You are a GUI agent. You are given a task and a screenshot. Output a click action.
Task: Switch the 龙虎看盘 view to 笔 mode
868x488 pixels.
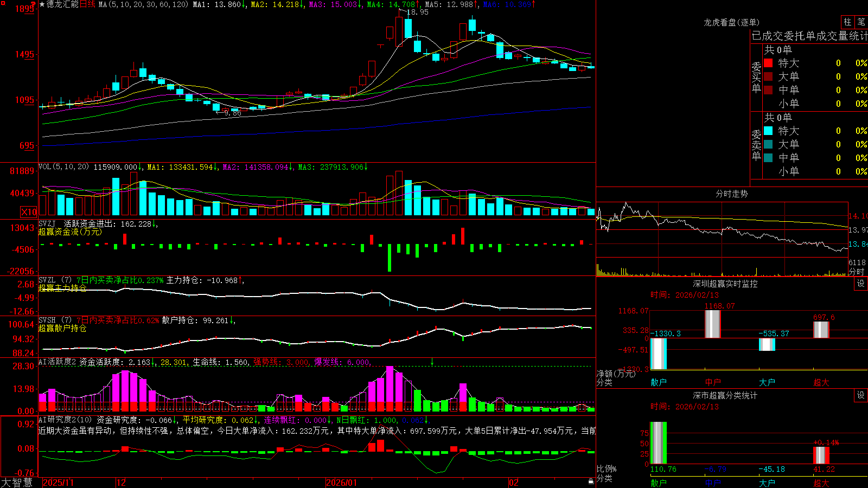861,22
